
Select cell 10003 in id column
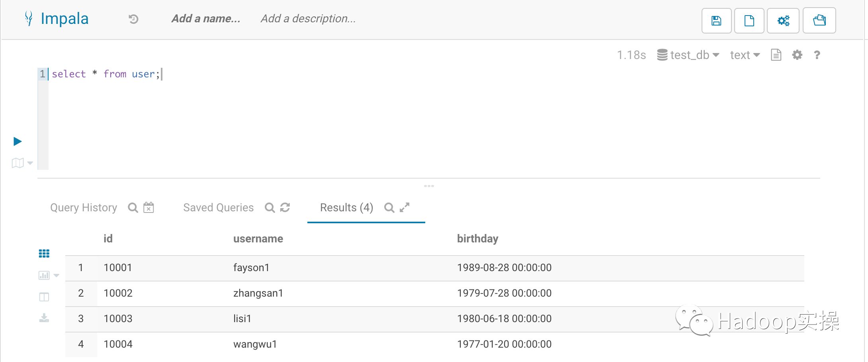pos(118,319)
